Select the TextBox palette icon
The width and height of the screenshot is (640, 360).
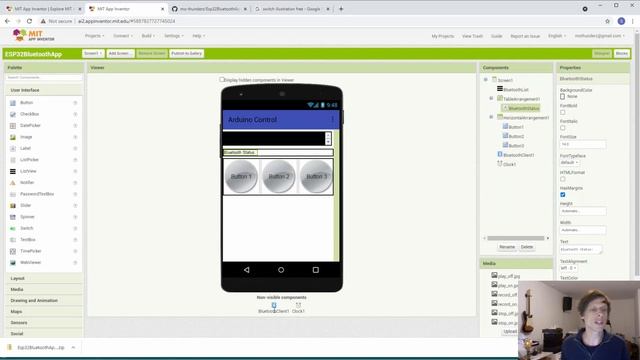point(13,240)
